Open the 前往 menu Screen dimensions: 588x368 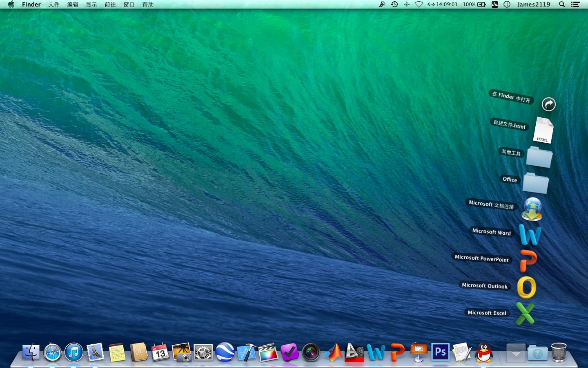point(110,4)
